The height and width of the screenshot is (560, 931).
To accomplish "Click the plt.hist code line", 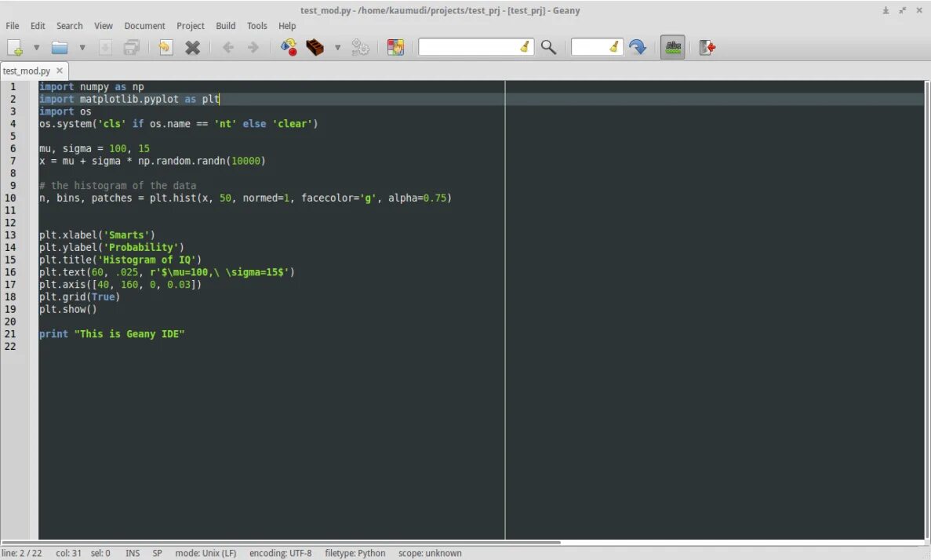I will coord(245,198).
